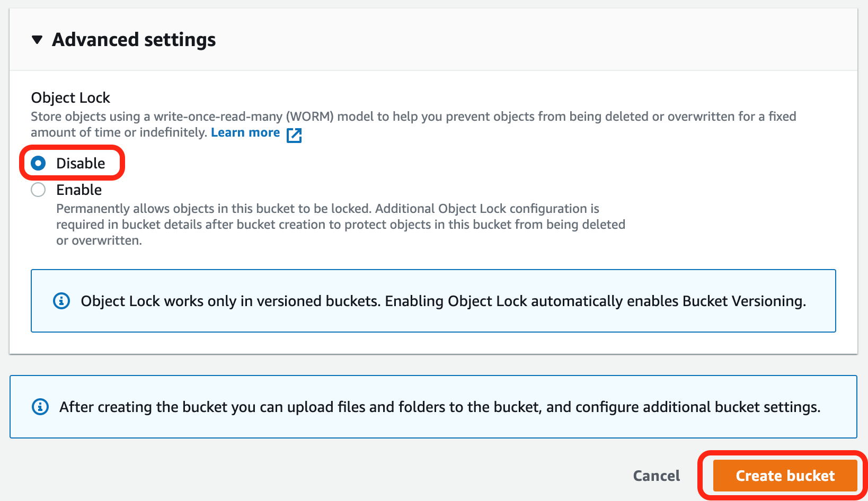Click the orange Create bucket button
Screen dimensions: 868x501
[785, 476]
